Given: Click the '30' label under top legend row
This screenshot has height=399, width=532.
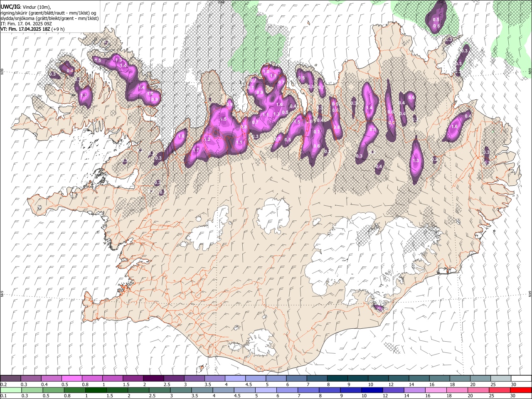Looking at the screenshot, I should [x=513, y=384].
